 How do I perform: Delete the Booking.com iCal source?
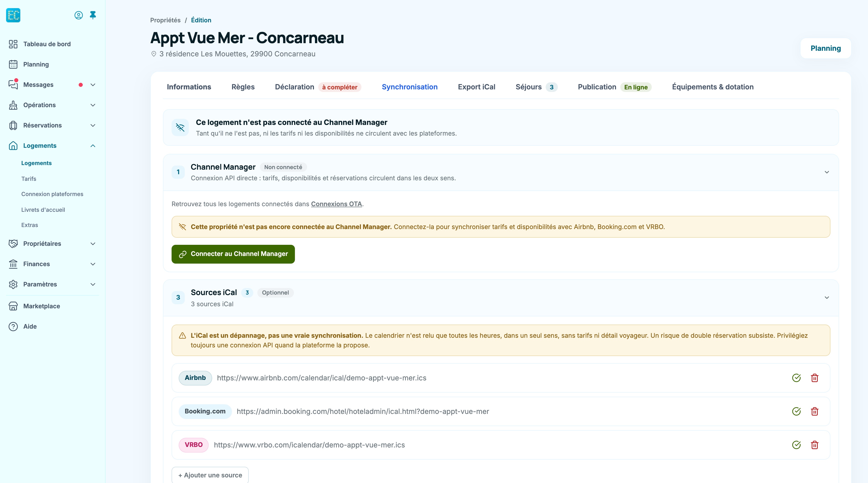tap(814, 411)
